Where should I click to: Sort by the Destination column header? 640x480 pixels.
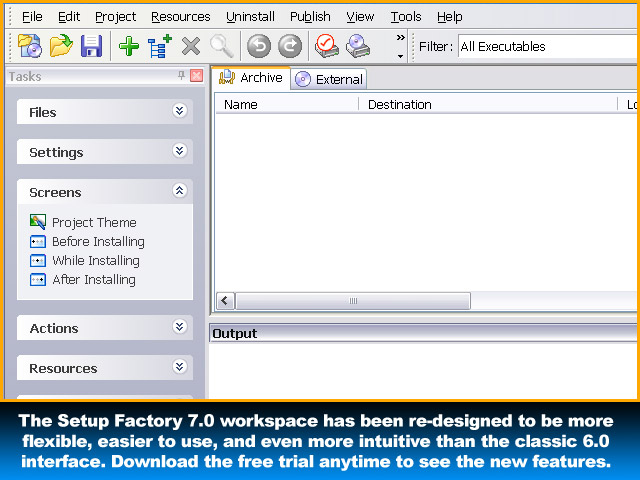[488, 104]
